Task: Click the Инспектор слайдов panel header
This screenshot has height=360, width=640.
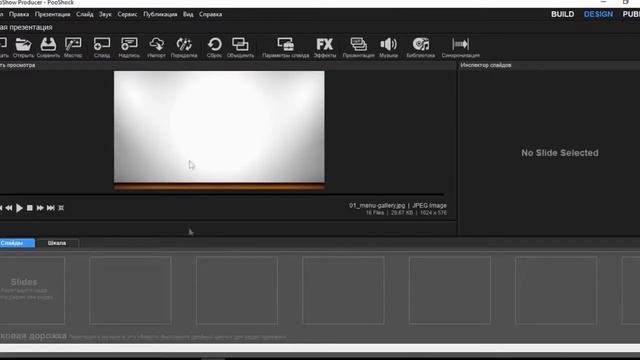Action: point(486,65)
